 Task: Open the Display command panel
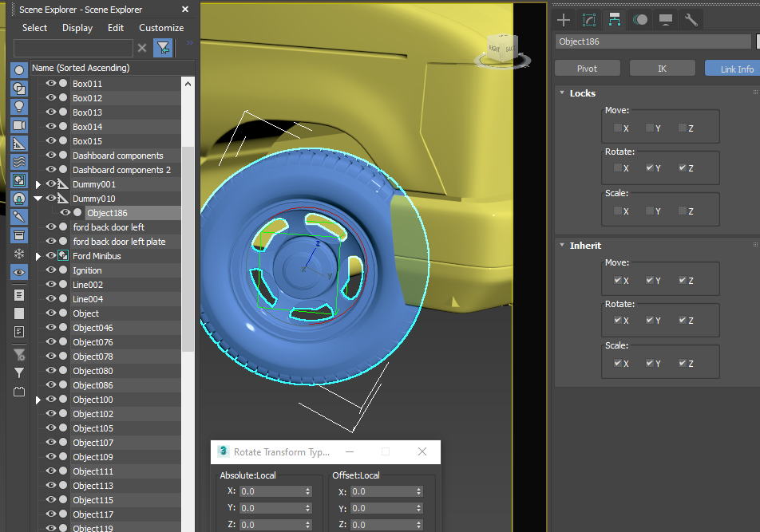pos(664,19)
